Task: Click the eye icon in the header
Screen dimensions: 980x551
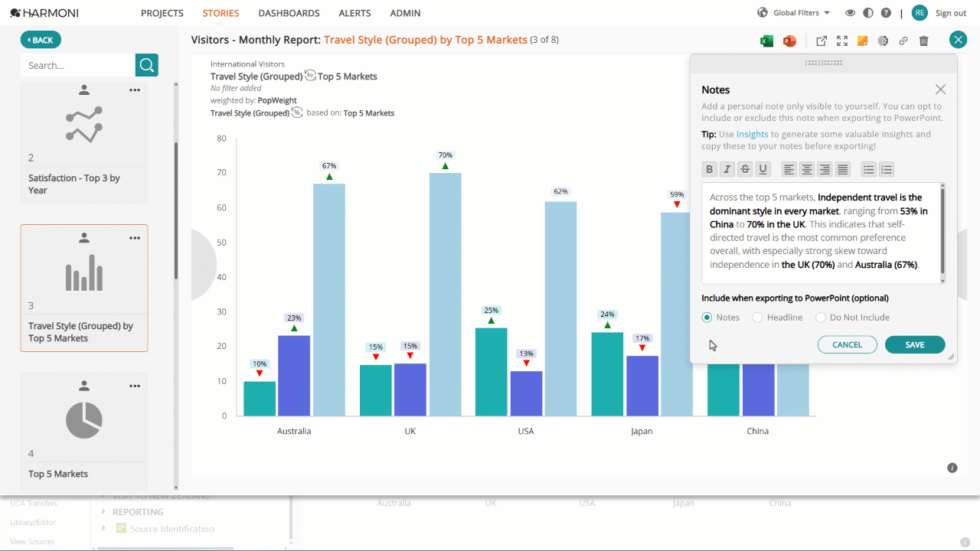Action: (x=851, y=13)
